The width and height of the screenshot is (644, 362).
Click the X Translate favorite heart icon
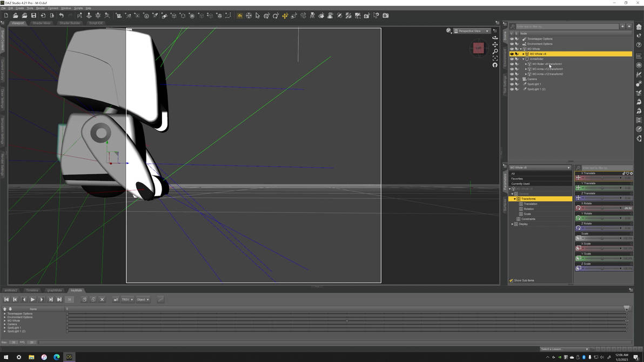(628, 173)
